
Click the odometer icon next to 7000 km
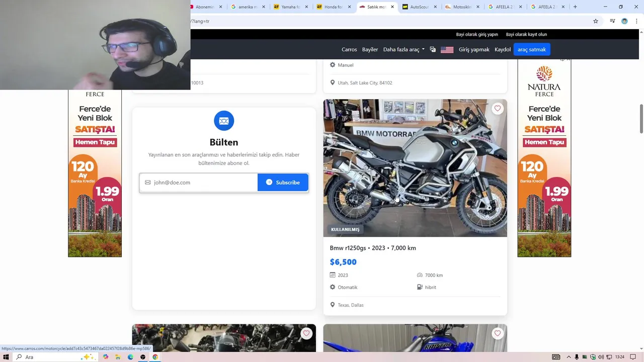tap(420, 275)
